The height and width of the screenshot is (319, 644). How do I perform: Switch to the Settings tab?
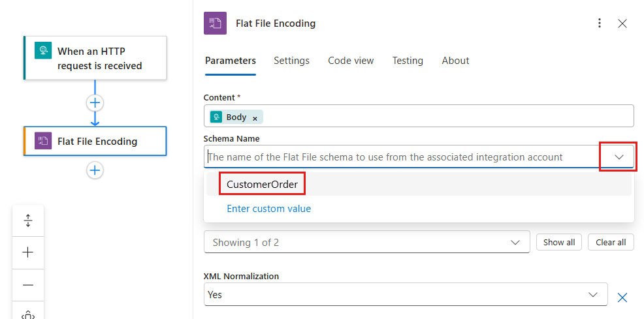pos(291,61)
